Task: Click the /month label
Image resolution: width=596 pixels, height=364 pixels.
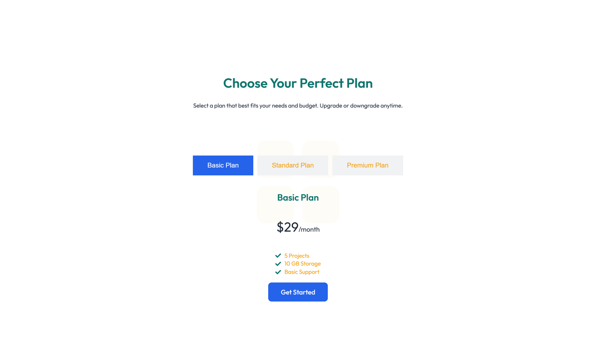Action: (309, 230)
